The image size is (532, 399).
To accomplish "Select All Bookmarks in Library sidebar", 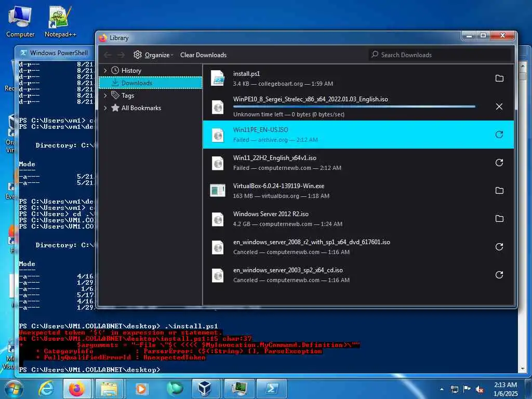I will coord(141,108).
